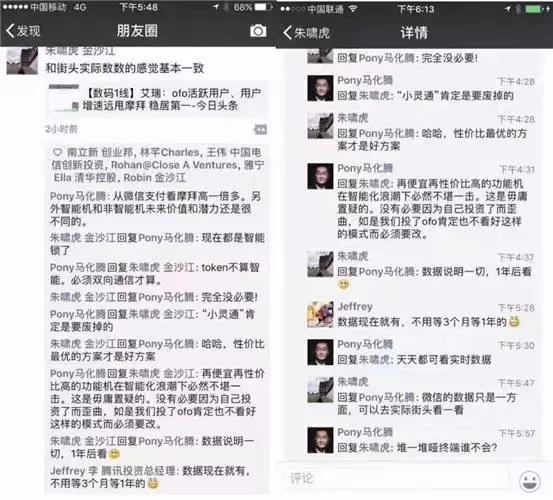Tap the 评论 comment input field
The image size is (553, 500).
click(x=396, y=478)
